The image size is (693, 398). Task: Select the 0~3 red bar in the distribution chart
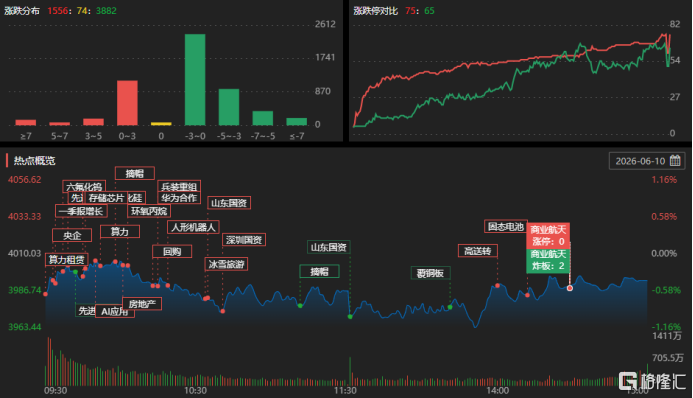(127, 103)
